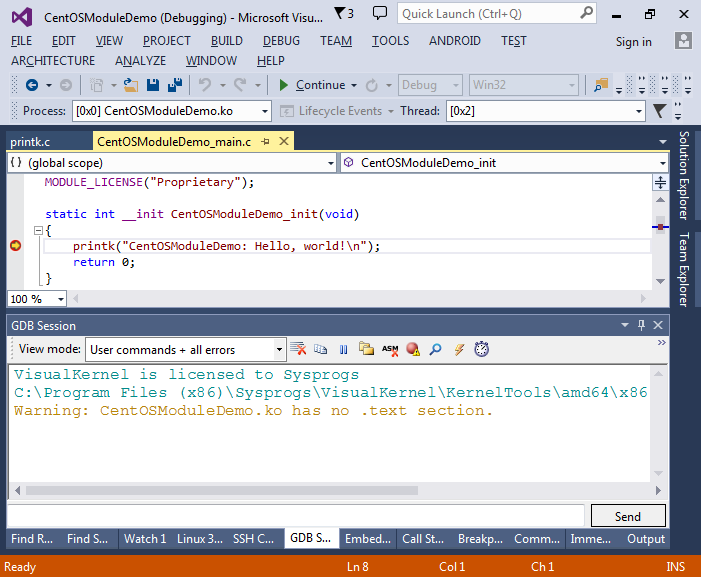The image size is (701, 577).
Task: Open the CentOSModuleDemo_init member dropdown
Action: 663,163
